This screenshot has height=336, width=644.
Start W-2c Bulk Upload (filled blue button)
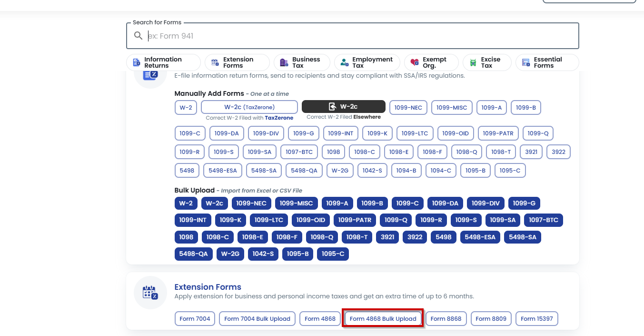pyautogui.click(x=215, y=203)
